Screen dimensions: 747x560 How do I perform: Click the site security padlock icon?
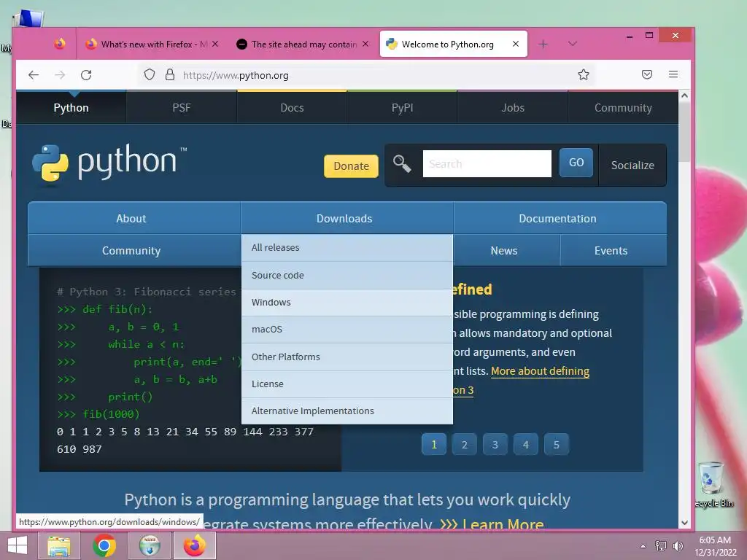click(x=169, y=75)
